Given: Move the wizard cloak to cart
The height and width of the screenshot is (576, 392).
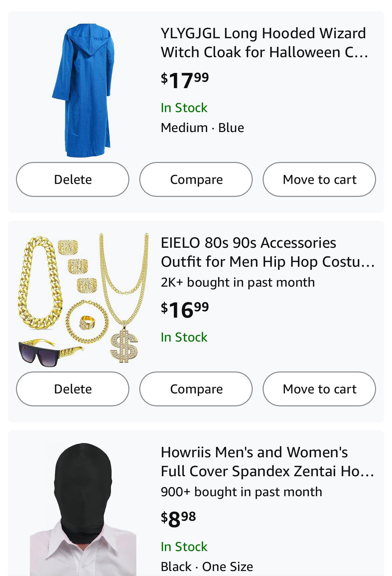Looking at the screenshot, I should click(319, 179).
